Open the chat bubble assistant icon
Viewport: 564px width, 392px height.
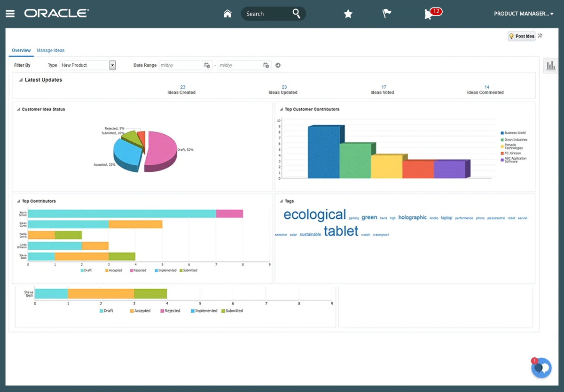(x=541, y=368)
